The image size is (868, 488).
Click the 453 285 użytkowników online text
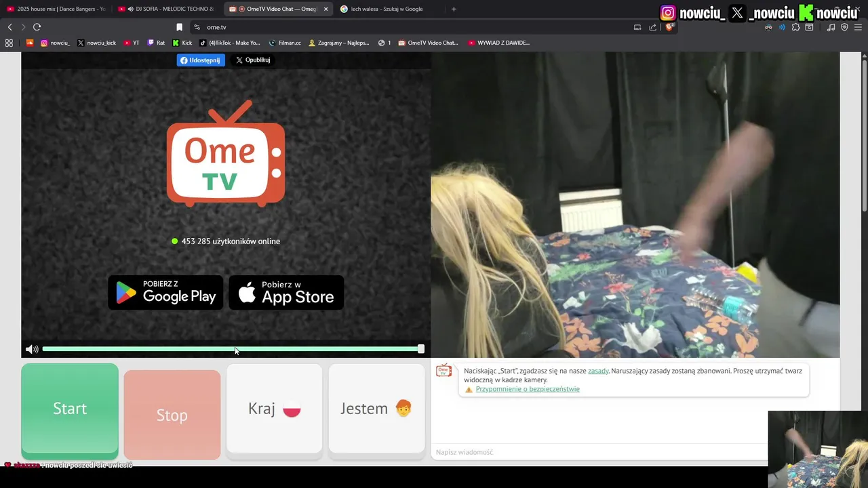click(x=231, y=241)
